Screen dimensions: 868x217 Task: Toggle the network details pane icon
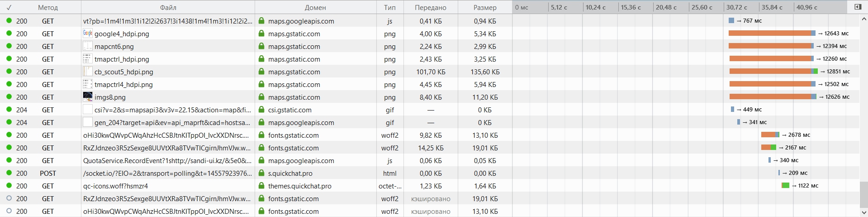tap(858, 7)
